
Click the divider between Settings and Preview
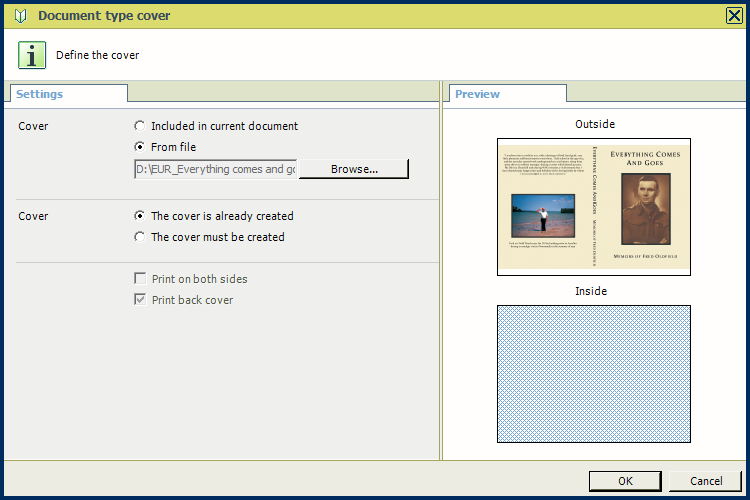pyautogui.click(x=441, y=270)
